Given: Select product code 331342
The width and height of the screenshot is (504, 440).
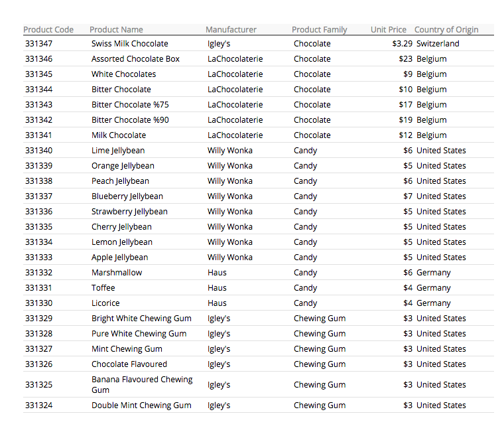Looking at the screenshot, I should point(39,120).
